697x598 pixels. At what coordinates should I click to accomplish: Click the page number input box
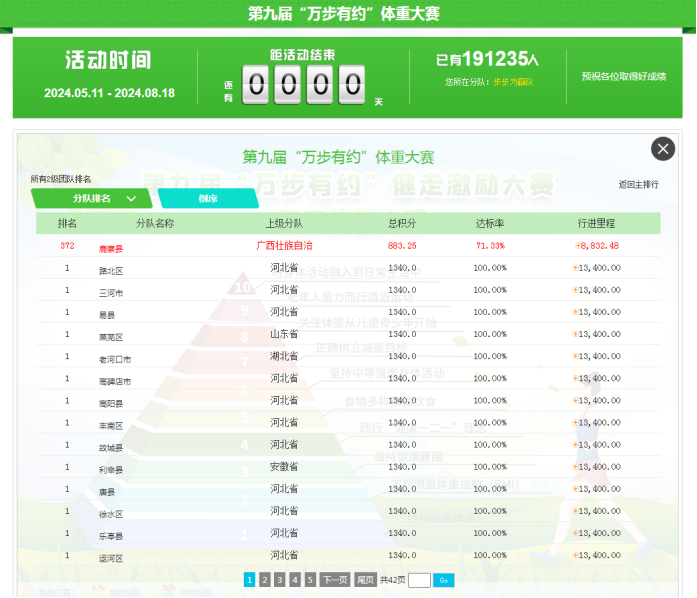419,580
